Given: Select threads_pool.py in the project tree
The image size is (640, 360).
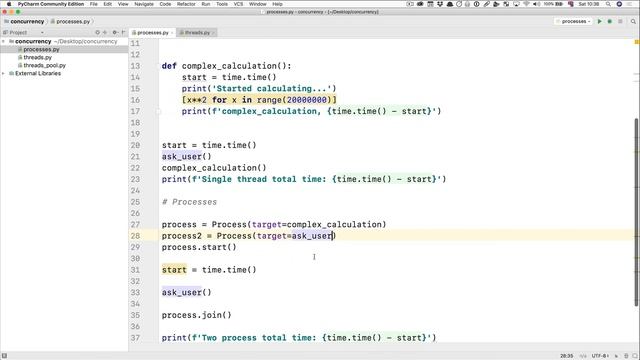Looking at the screenshot, I should click(44, 65).
